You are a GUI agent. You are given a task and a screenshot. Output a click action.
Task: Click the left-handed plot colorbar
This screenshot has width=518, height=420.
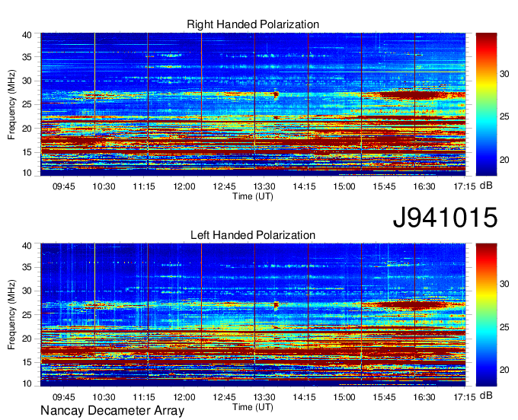pos(486,314)
